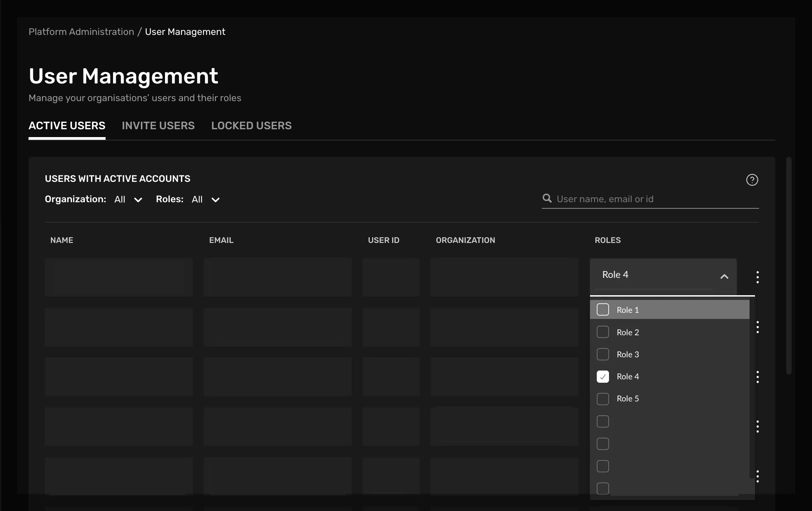Click the EMAIL column header
812x511 pixels.
[221, 240]
